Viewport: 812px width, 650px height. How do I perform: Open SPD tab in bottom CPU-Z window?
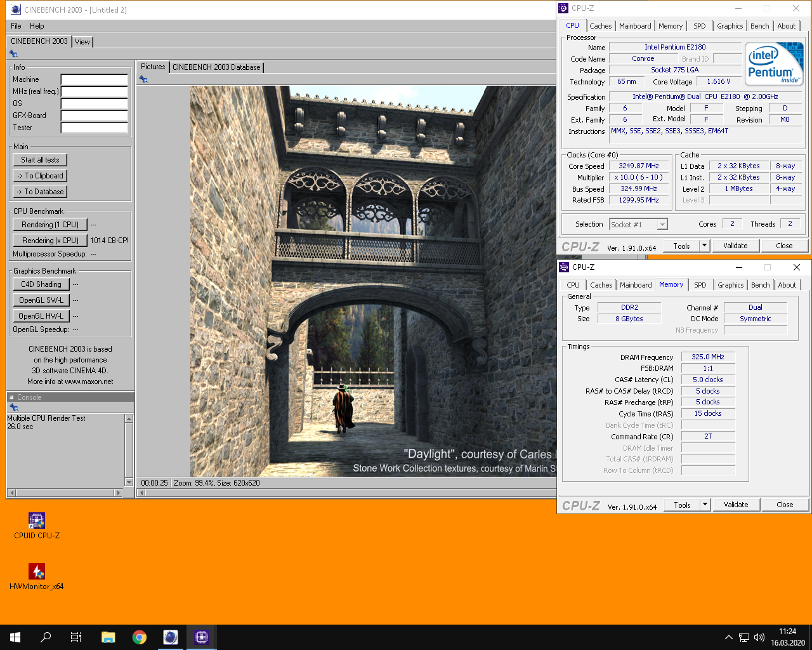click(x=700, y=285)
